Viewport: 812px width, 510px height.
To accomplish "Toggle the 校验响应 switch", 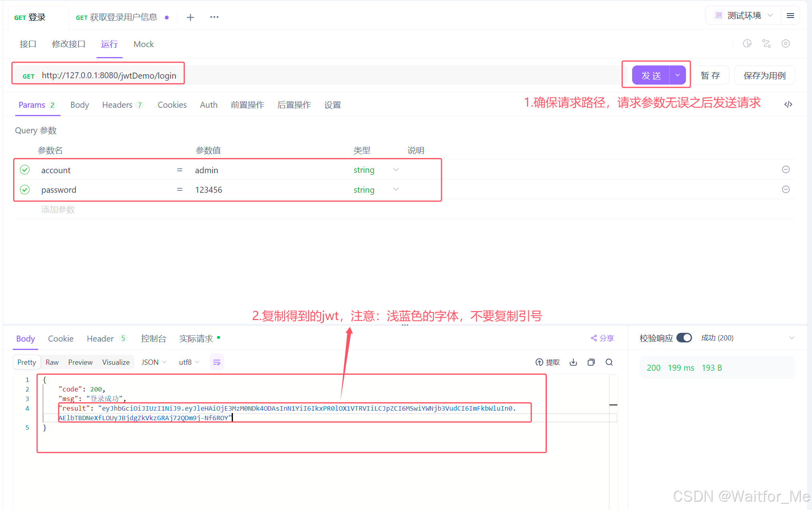I will pos(684,338).
